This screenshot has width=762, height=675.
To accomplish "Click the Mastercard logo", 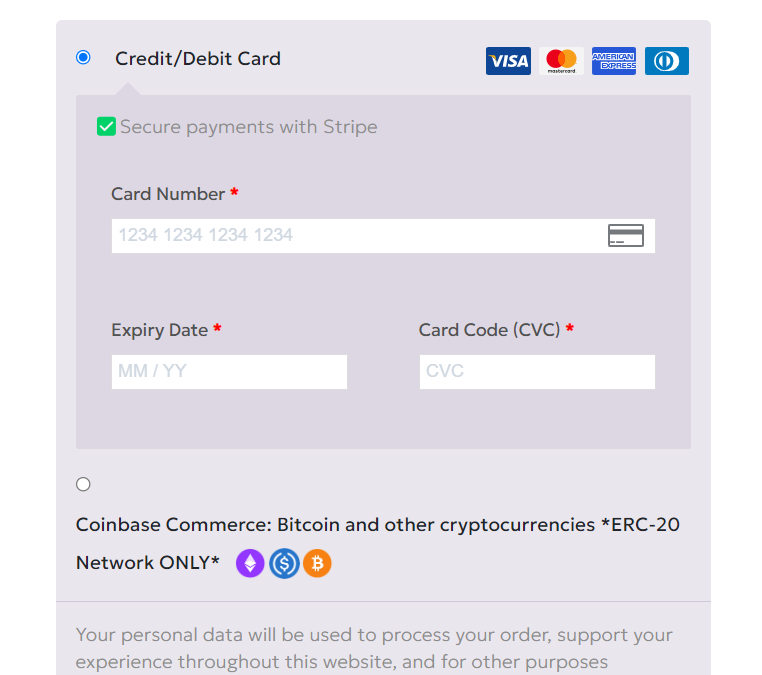I will [x=561, y=61].
